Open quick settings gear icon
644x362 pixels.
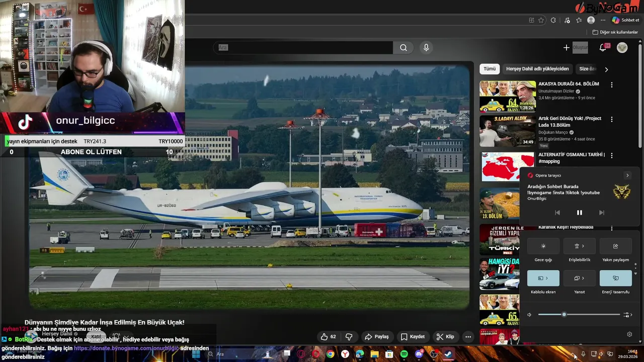coord(629,334)
